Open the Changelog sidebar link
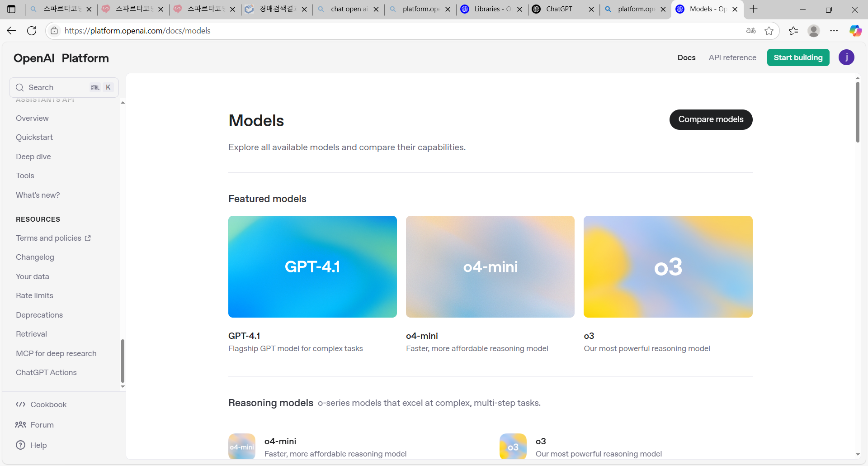Screen dimensions: 868x466 tap(35, 257)
